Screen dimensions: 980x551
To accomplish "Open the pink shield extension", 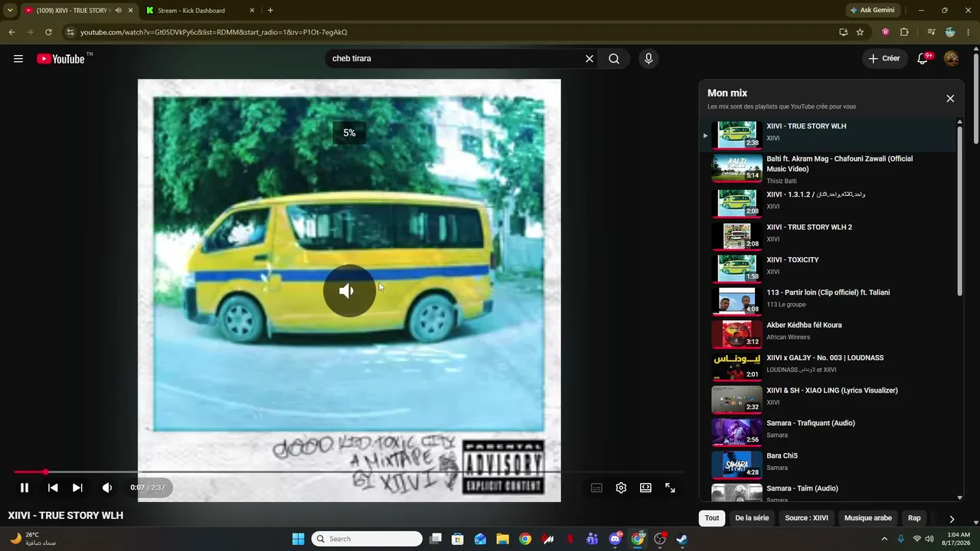I will tap(886, 32).
